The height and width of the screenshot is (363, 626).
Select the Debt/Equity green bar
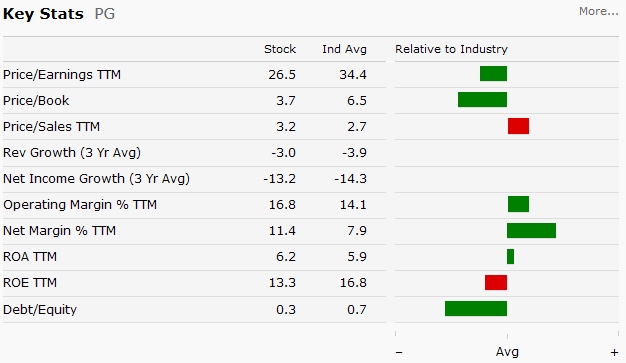pos(476,309)
